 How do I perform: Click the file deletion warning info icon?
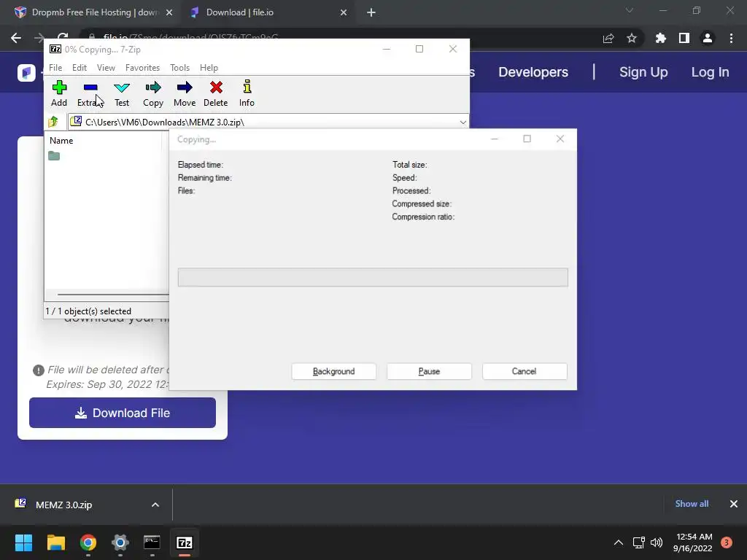coord(38,370)
